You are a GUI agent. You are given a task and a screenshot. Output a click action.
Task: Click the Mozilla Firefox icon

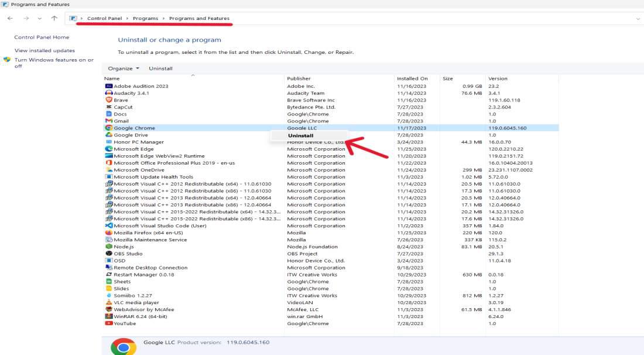coord(109,233)
